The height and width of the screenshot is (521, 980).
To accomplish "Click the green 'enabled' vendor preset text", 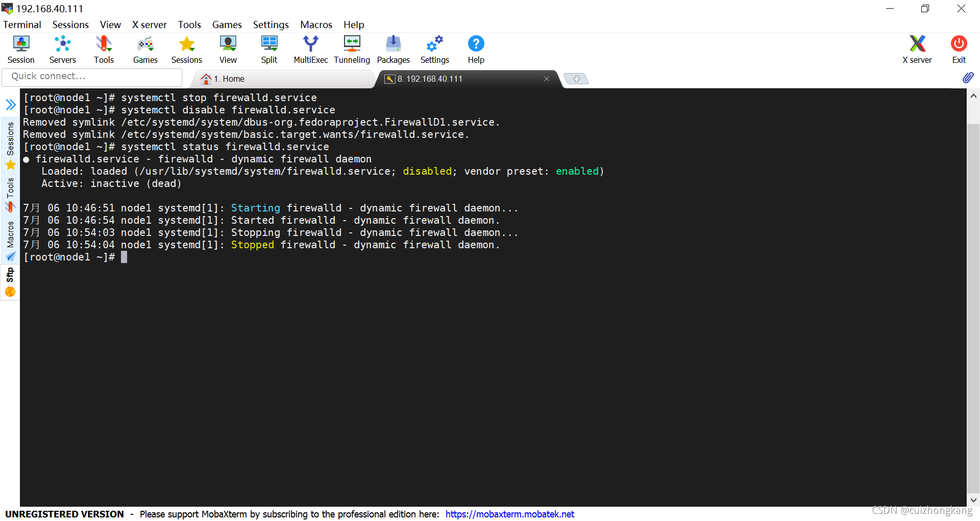I will coord(577,171).
